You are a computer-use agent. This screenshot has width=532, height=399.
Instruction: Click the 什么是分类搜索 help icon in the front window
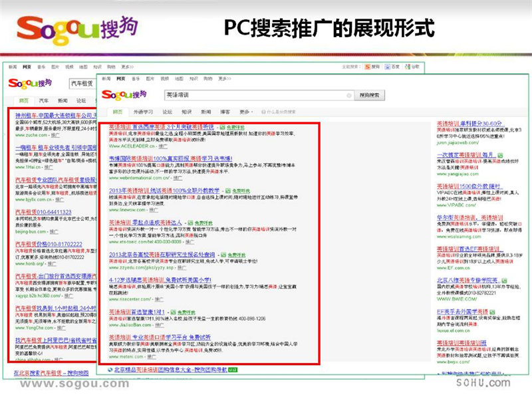point(263,112)
